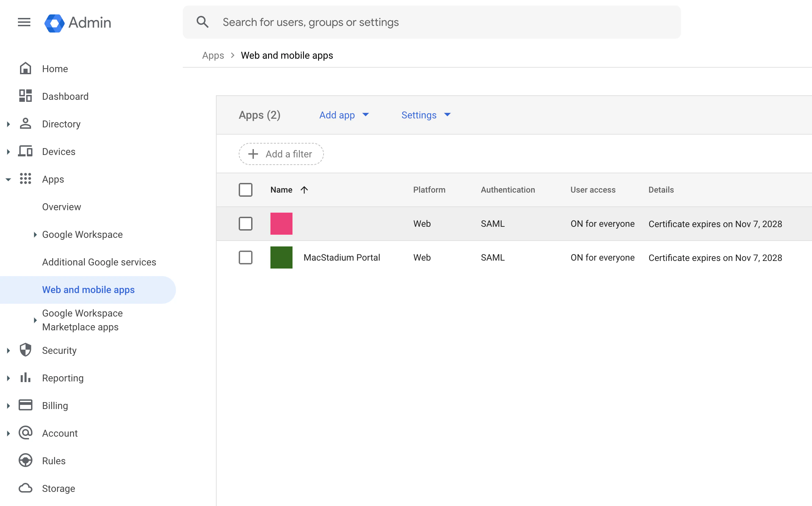Viewport: 812px width, 506px height.
Task: Click the Add a filter button
Action: click(281, 154)
